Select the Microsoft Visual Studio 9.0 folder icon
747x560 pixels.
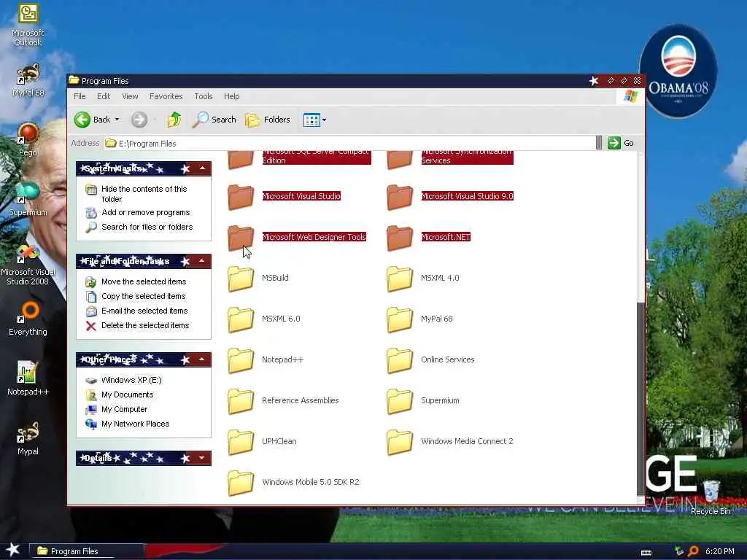pyautogui.click(x=400, y=197)
